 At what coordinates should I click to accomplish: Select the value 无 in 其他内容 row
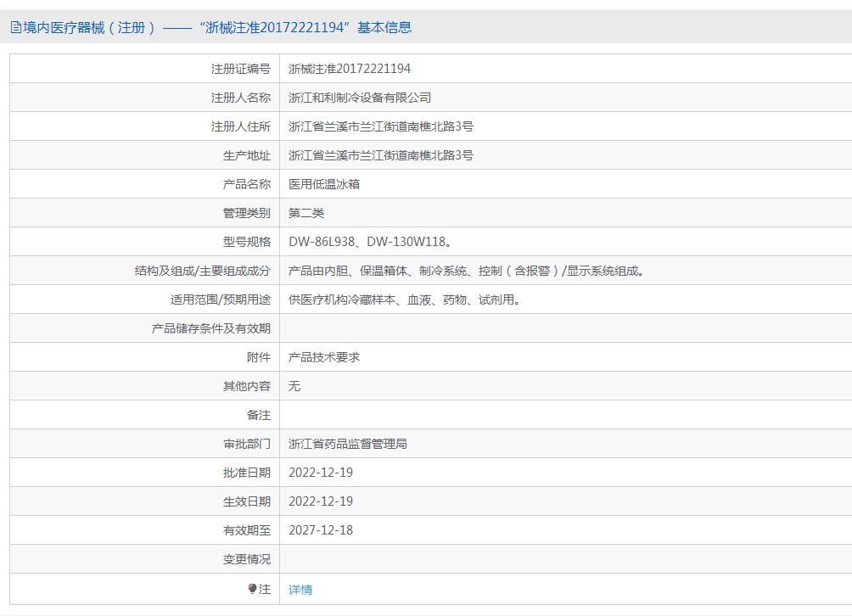point(294,386)
